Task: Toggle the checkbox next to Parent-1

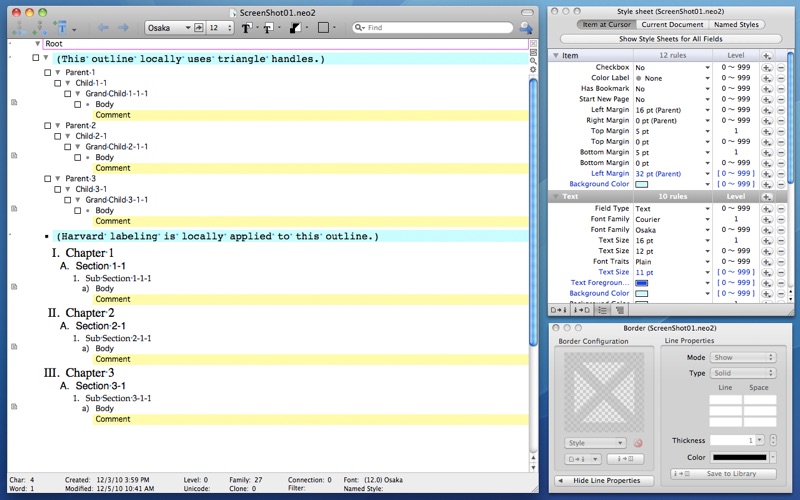Action: click(x=47, y=73)
